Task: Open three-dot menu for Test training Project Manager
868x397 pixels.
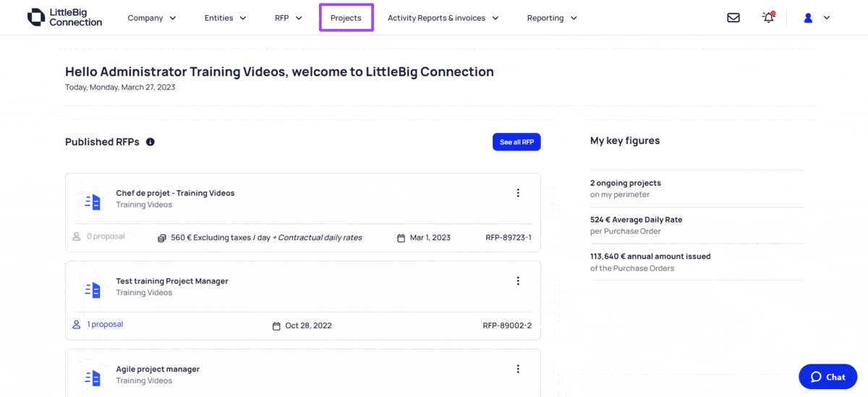Action: coord(518,281)
